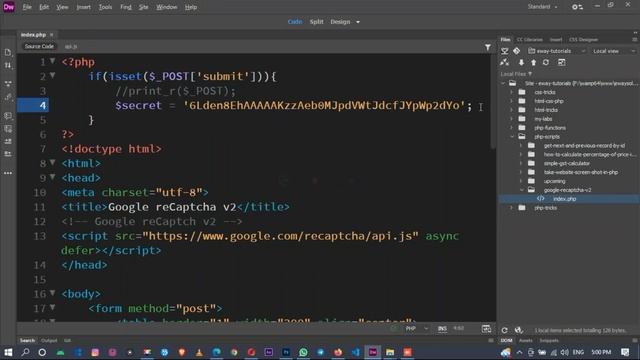Open WhatsApp from the taskbar
The image size is (640, 360).
coord(303,352)
